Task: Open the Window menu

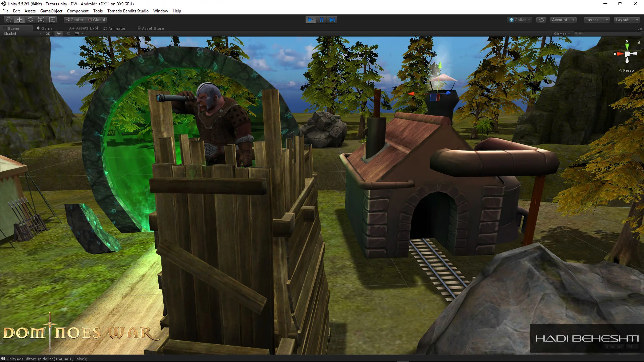Action: tap(160, 11)
